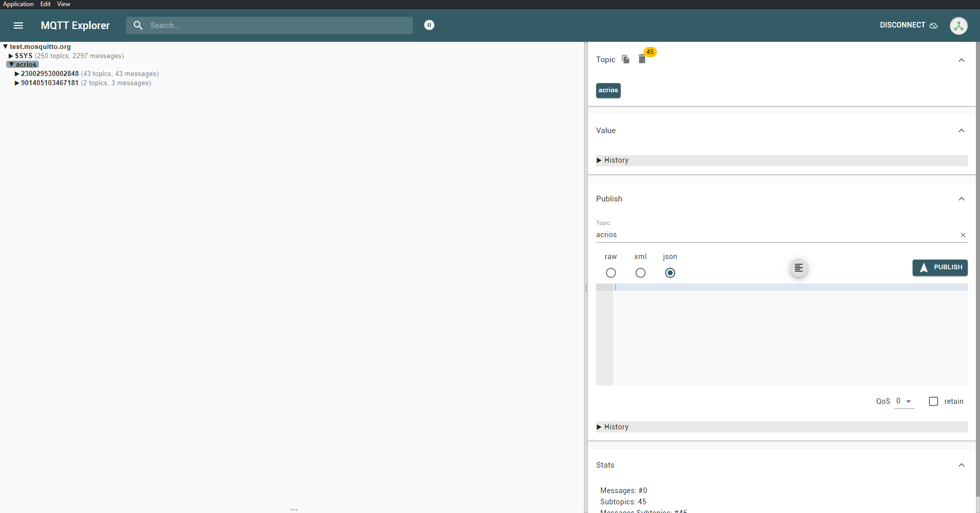
Task: Enable the retain checkbox
Action: pyautogui.click(x=934, y=401)
